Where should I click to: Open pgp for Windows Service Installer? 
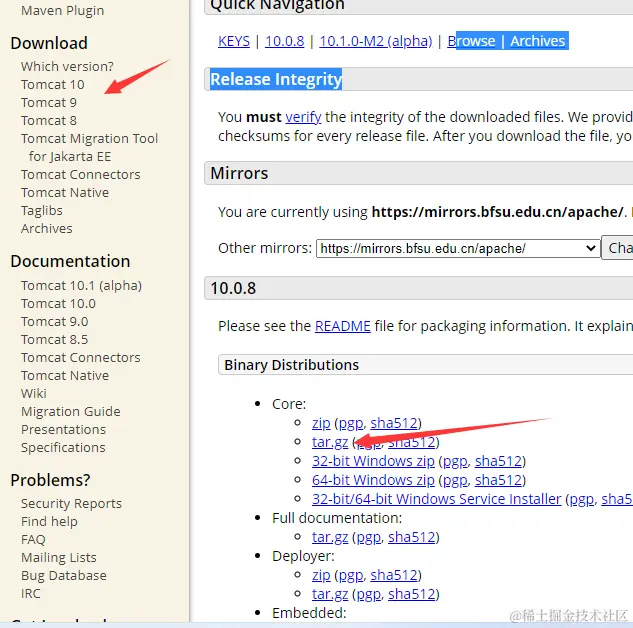click(582, 500)
